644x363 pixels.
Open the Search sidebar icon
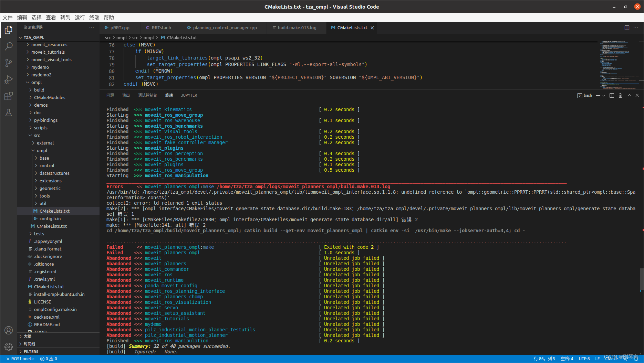coord(9,46)
